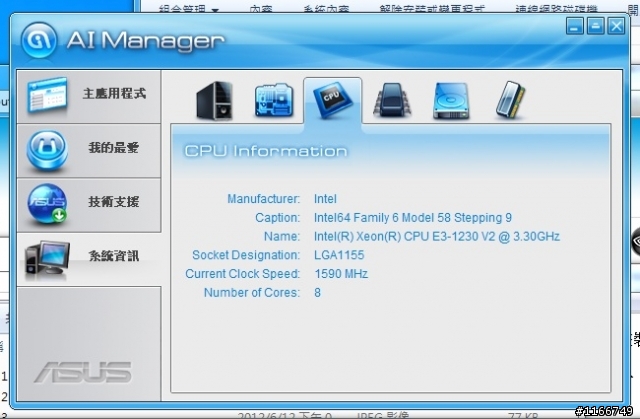Image resolution: width=640 pixels, height=419 pixels.
Task: Click the CPU Information heading
Action: [x=266, y=151]
